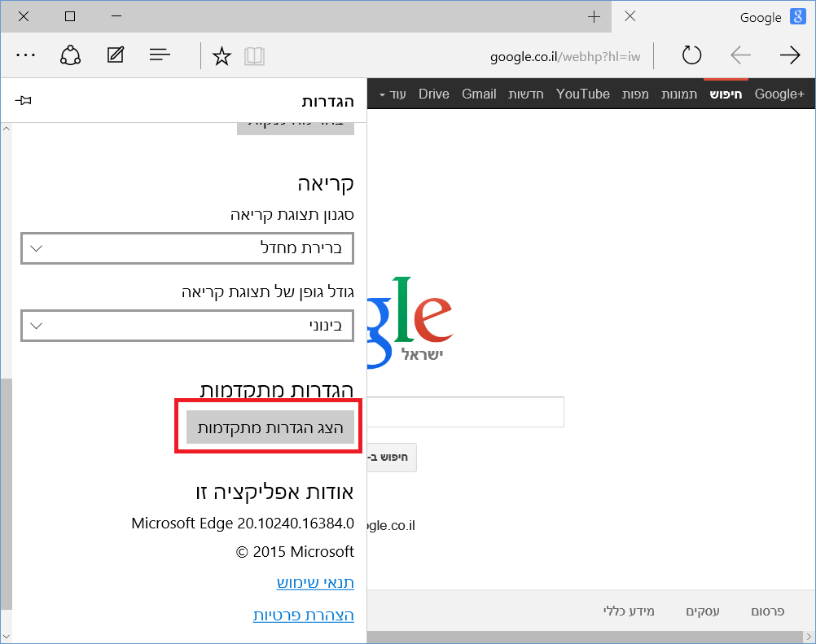Screen dimensions: 816x644
Task: Open the Hub panel icon
Action: (160, 55)
